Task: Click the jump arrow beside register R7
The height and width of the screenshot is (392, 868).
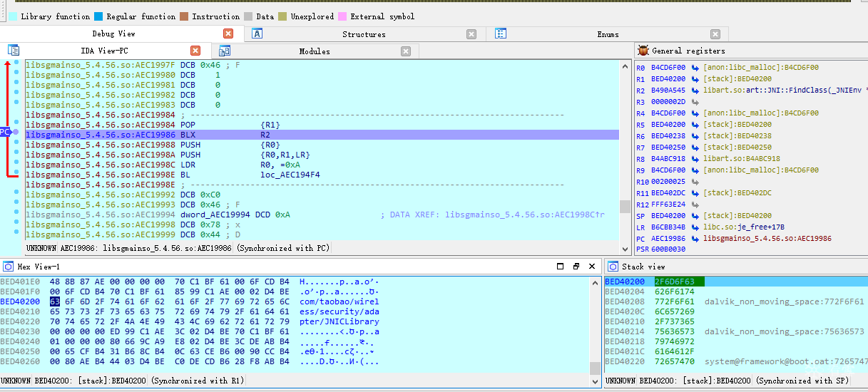Action: (695, 148)
